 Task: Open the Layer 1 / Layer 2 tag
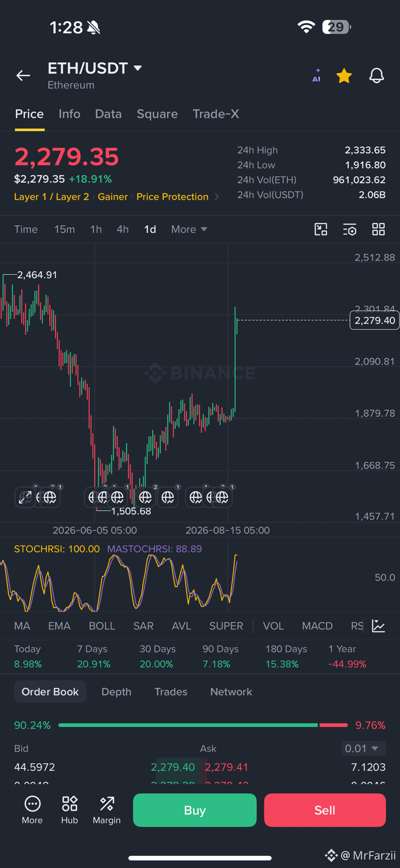tap(52, 197)
